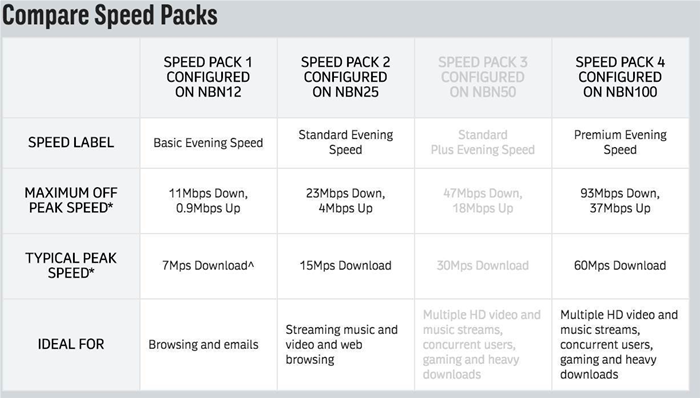
Task: Select greyed-out Speed Pack 3 NBN50 header
Action: pyautogui.click(x=483, y=77)
